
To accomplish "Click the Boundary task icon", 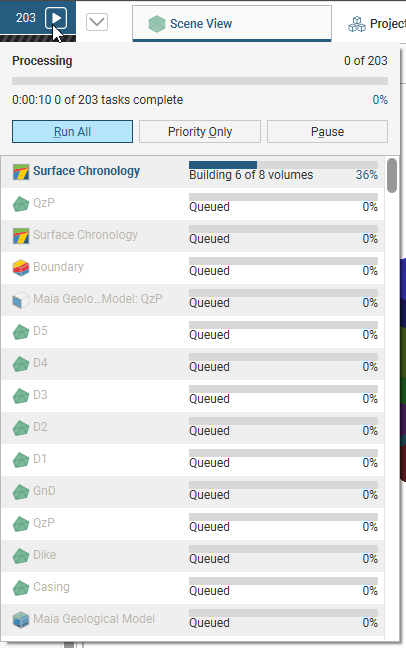I will pyautogui.click(x=21, y=267).
